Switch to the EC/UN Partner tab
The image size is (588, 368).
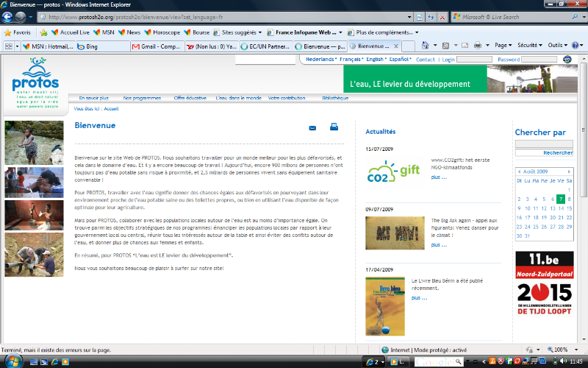[265, 46]
